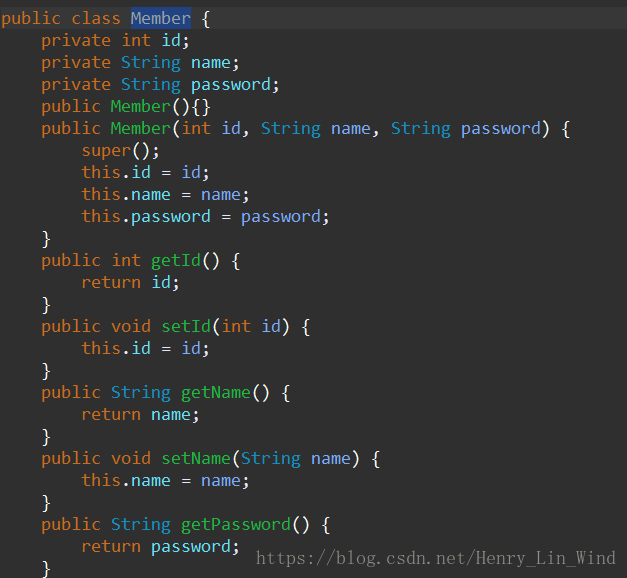Image resolution: width=627 pixels, height=578 pixels.
Task: Click 'this.name = name;' in constructor
Action: point(166,195)
